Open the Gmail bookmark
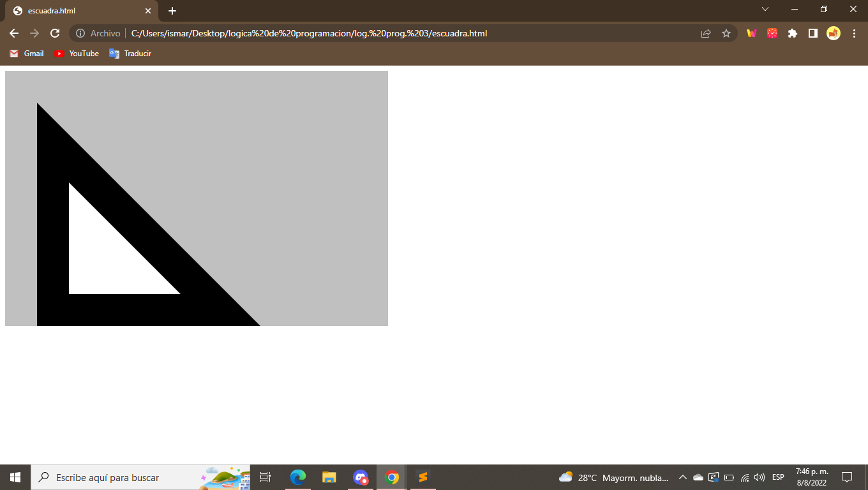The image size is (868, 490). (27, 54)
